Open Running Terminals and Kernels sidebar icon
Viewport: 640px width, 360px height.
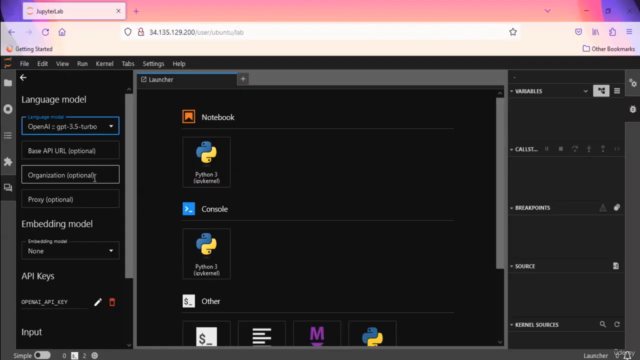(8, 109)
